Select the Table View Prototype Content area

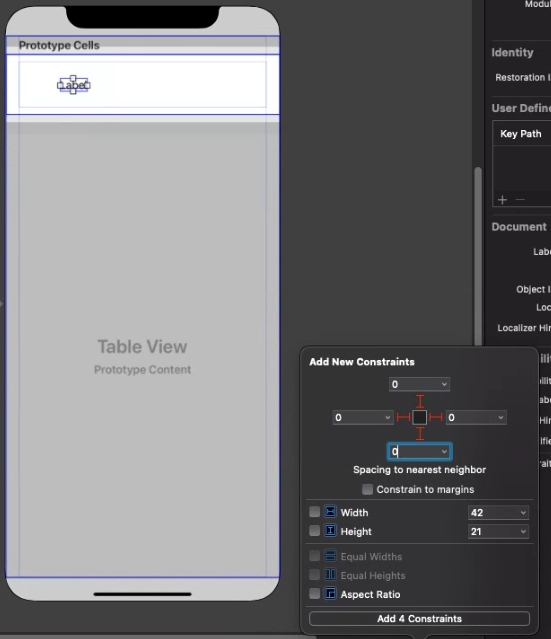[142, 356]
